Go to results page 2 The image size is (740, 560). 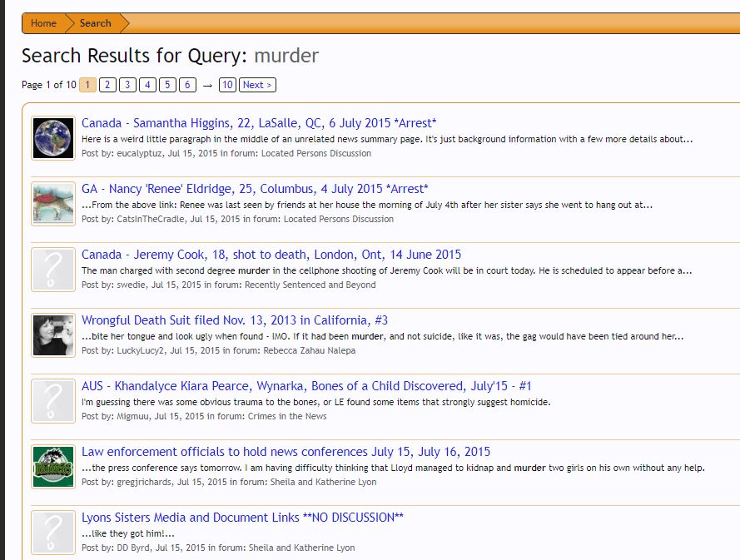coord(107,85)
